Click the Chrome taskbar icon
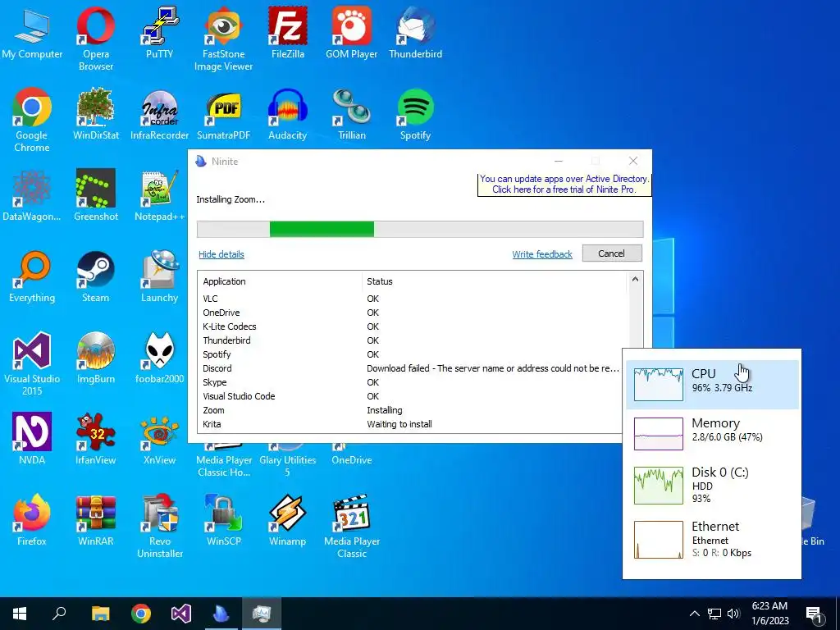 pyautogui.click(x=141, y=614)
